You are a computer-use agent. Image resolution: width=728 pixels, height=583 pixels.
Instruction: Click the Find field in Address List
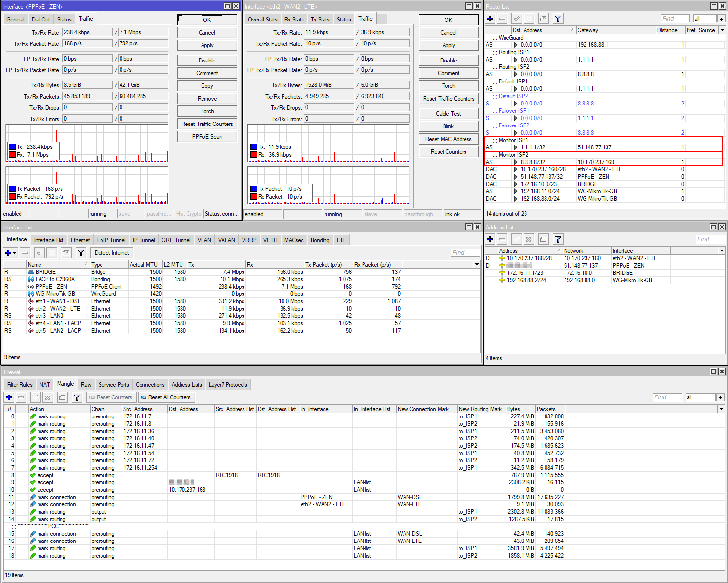click(x=709, y=239)
